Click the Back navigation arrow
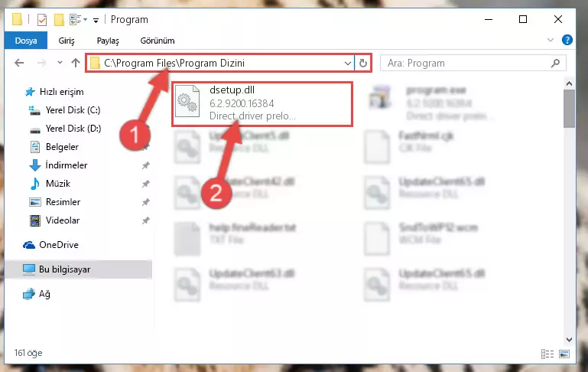 coord(19,63)
